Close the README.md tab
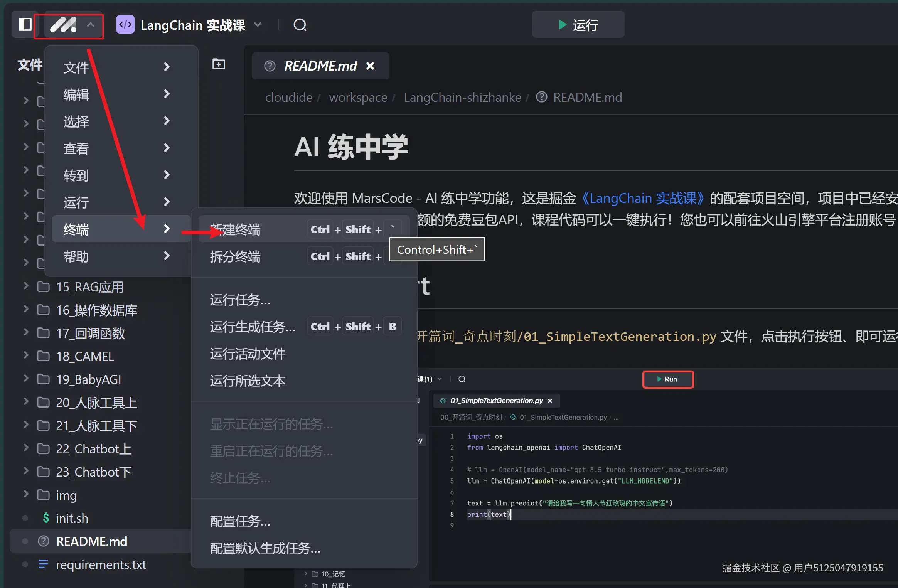 pos(370,66)
